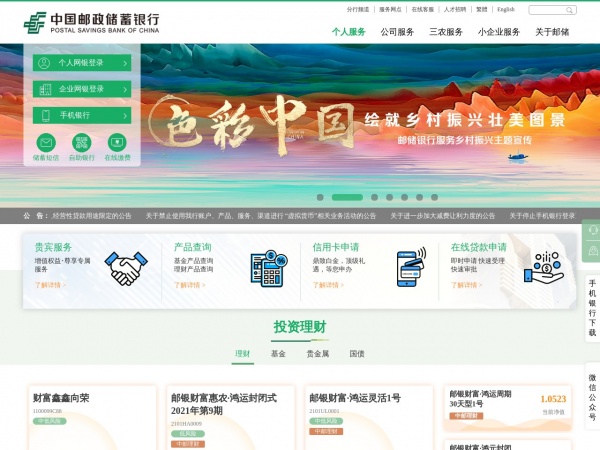Click 了解详情 under 在线贷款申请

(466, 285)
